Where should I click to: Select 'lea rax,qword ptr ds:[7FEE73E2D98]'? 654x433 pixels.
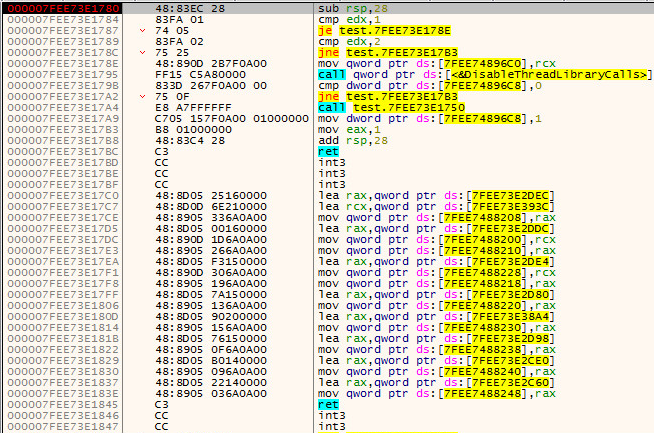[437, 339]
